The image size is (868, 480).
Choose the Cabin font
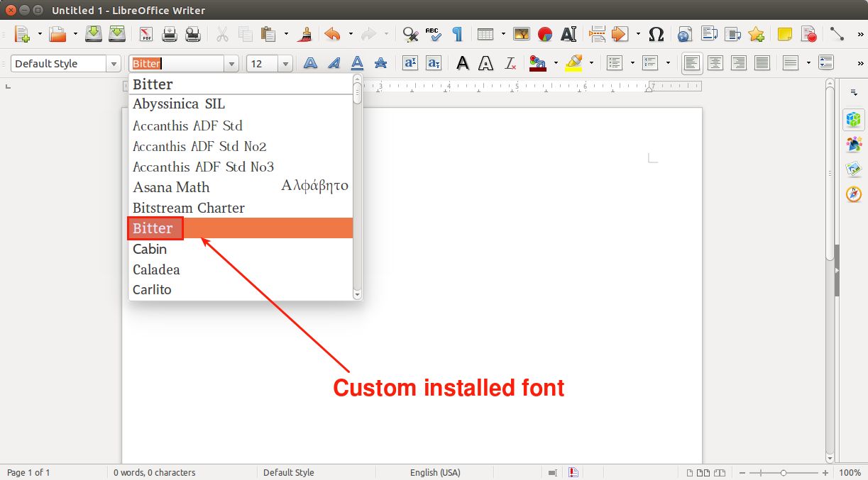point(241,249)
